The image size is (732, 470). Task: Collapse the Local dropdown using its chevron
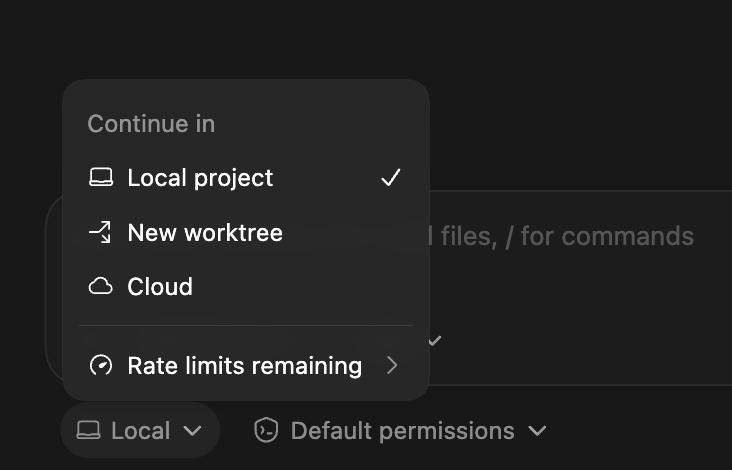pos(192,430)
